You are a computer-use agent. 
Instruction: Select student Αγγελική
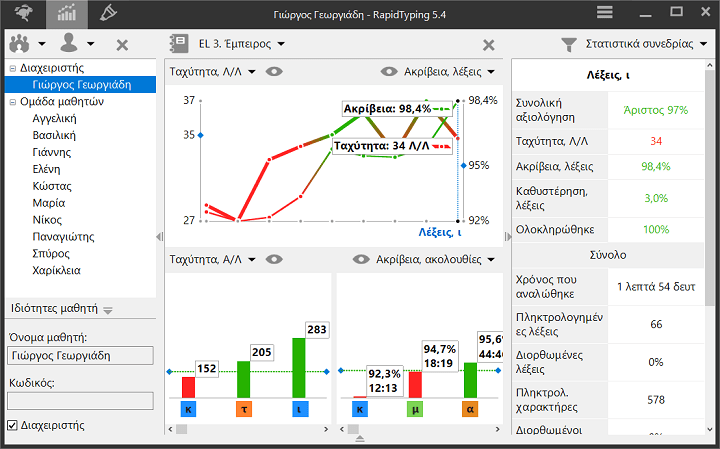click(54, 118)
